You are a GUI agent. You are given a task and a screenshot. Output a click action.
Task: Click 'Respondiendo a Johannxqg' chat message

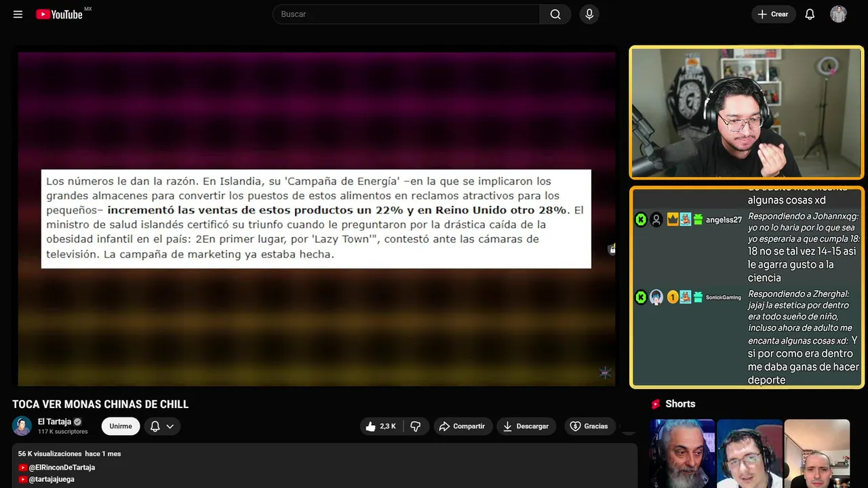pyautogui.click(x=804, y=247)
